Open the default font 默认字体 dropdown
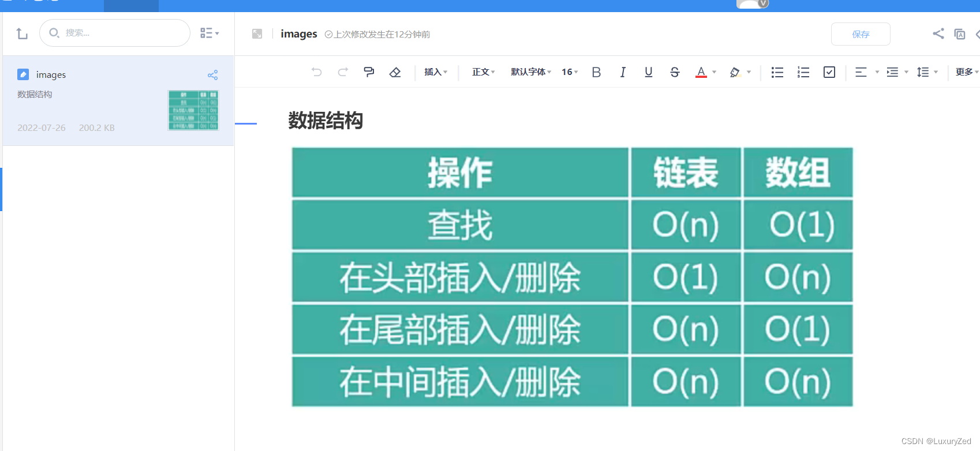The width and height of the screenshot is (980, 451). pos(531,72)
